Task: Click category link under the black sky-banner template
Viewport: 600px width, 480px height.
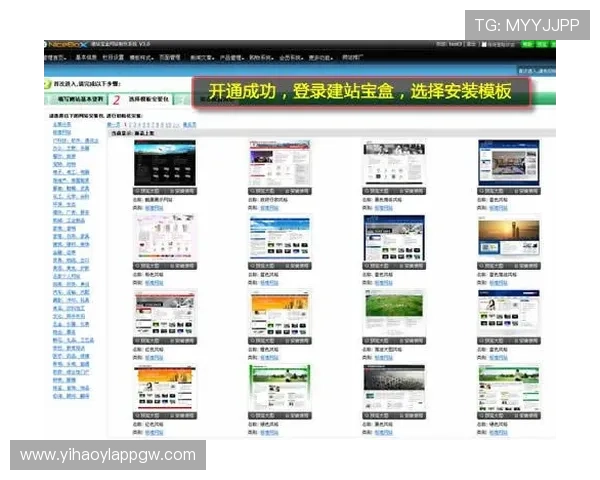Action: coord(154,208)
